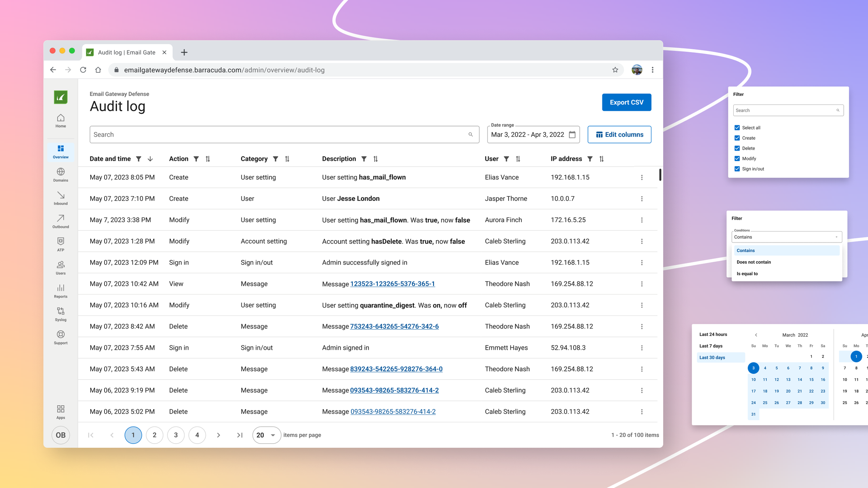
Task: Open the Conditions Contains dropdown
Action: pos(786,237)
